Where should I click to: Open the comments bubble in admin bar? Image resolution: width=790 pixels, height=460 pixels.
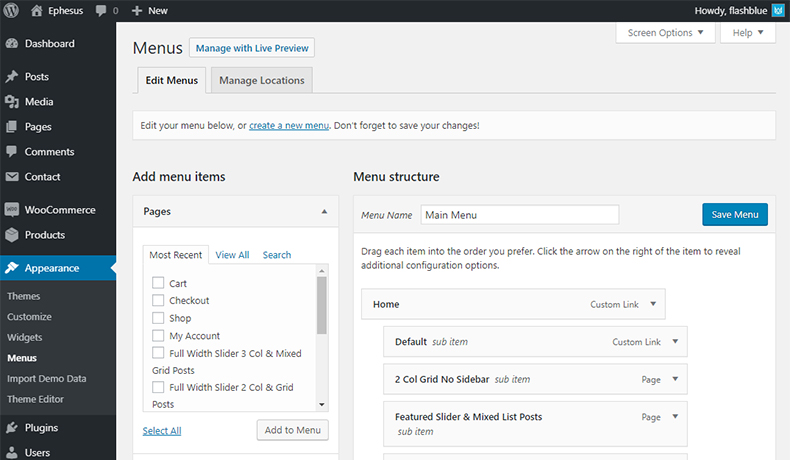[101, 11]
